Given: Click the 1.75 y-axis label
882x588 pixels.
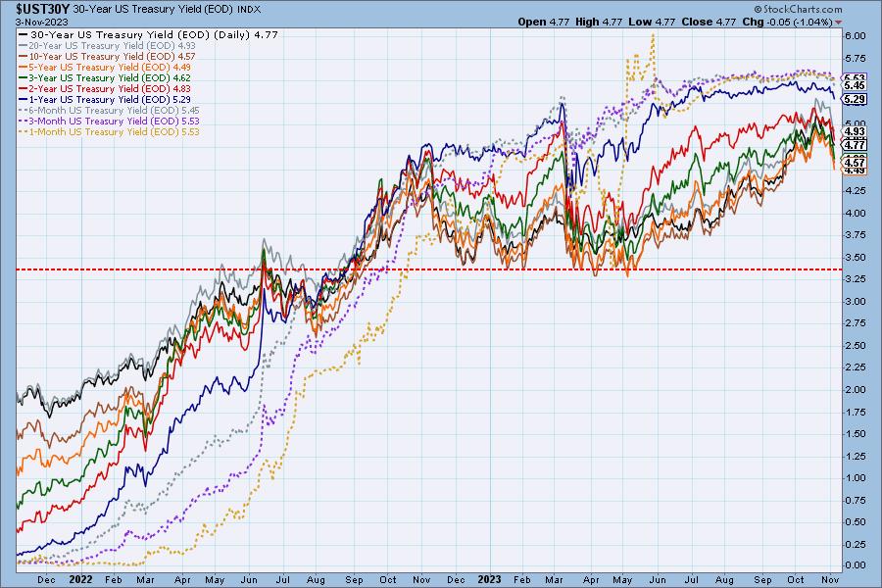Looking at the screenshot, I should coord(855,412).
